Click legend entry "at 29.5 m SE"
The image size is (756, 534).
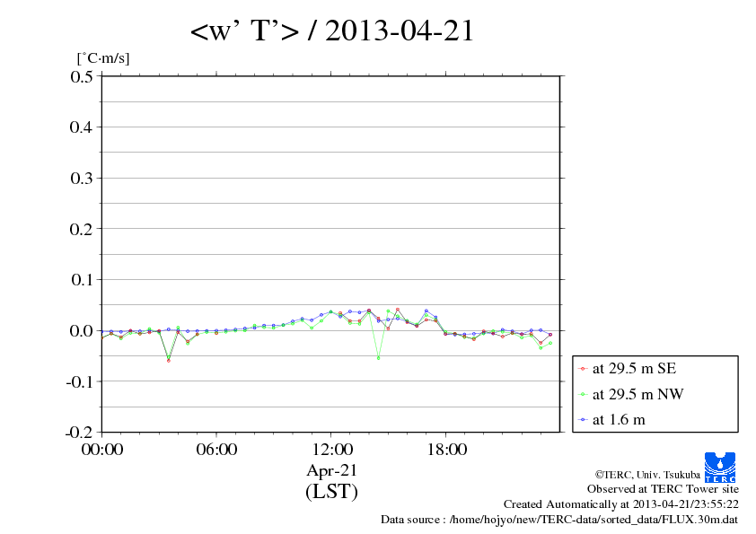(x=634, y=369)
